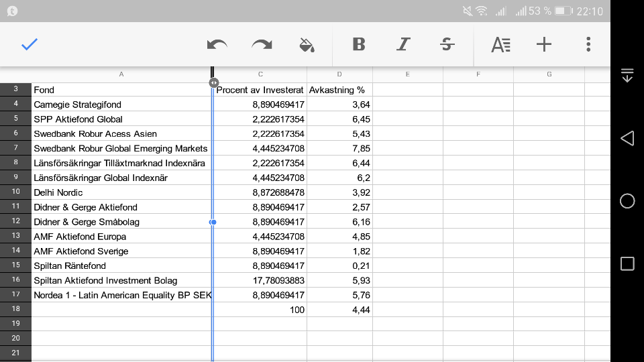
Task: Confirm edit with the blue checkmark
Action: click(30, 44)
